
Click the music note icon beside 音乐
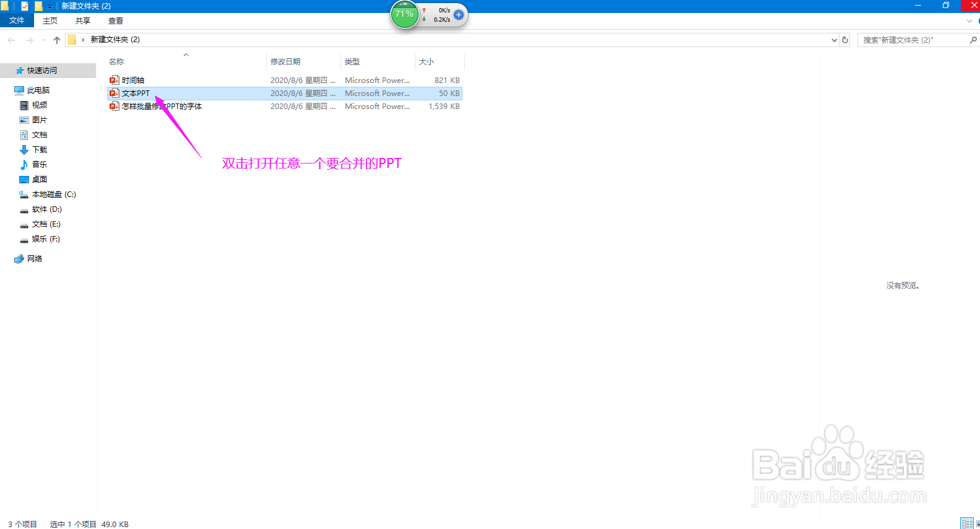click(24, 165)
